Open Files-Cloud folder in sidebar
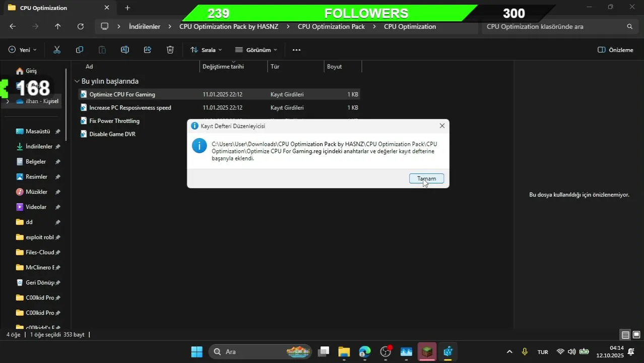The image size is (644, 363). tap(40, 253)
